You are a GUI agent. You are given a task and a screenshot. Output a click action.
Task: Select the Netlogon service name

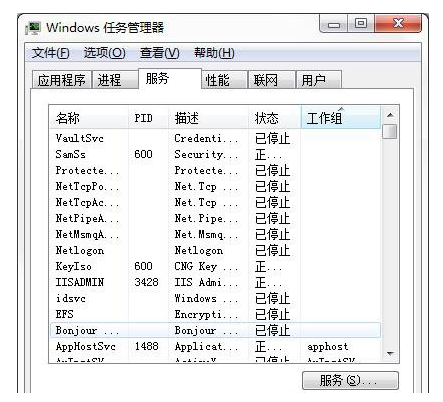tap(80, 250)
